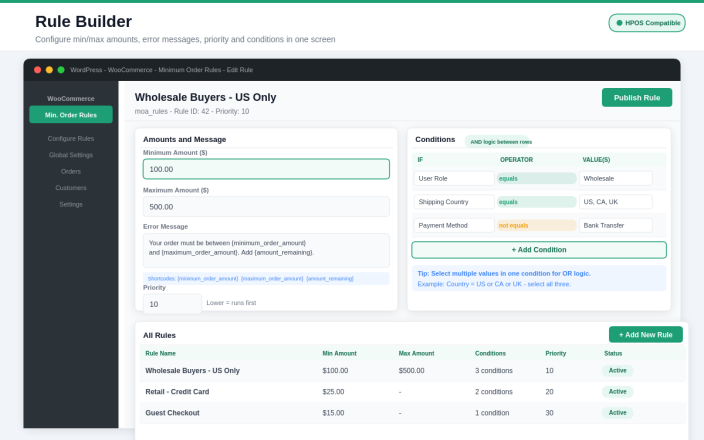The image size is (704, 440).
Task: Click the green maximize window dot
Action: pos(61,70)
